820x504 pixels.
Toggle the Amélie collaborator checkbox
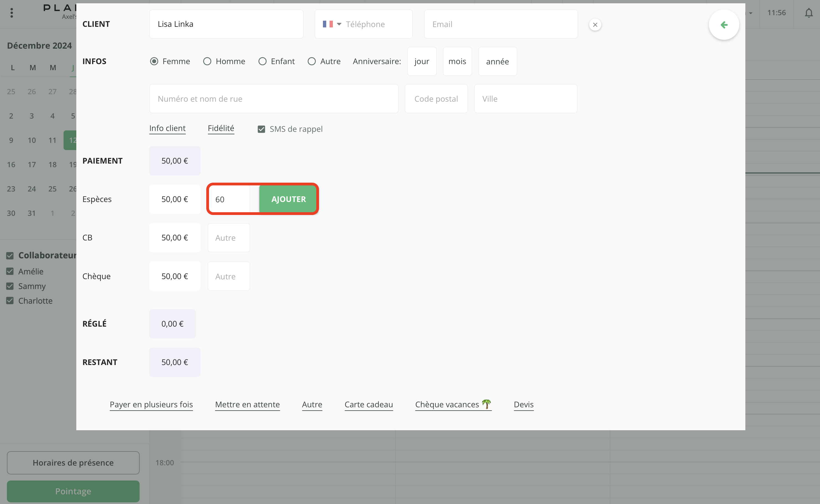(10, 271)
